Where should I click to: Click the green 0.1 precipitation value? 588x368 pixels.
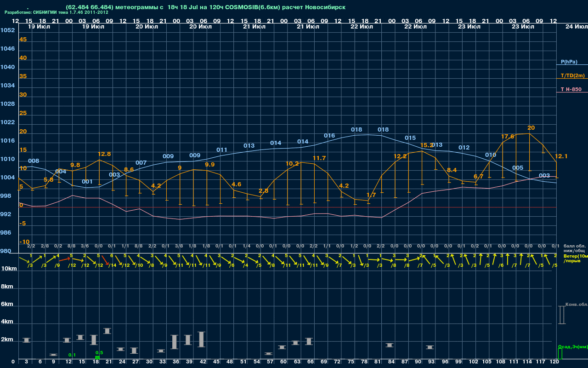(x=72, y=355)
